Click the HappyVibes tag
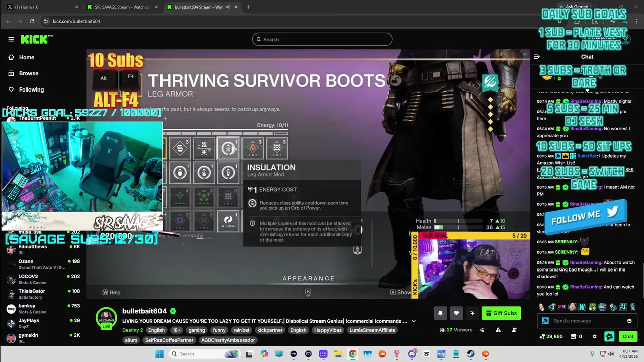Image resolution: width=644 pixels, height=362 pixels. pos(327,330)
